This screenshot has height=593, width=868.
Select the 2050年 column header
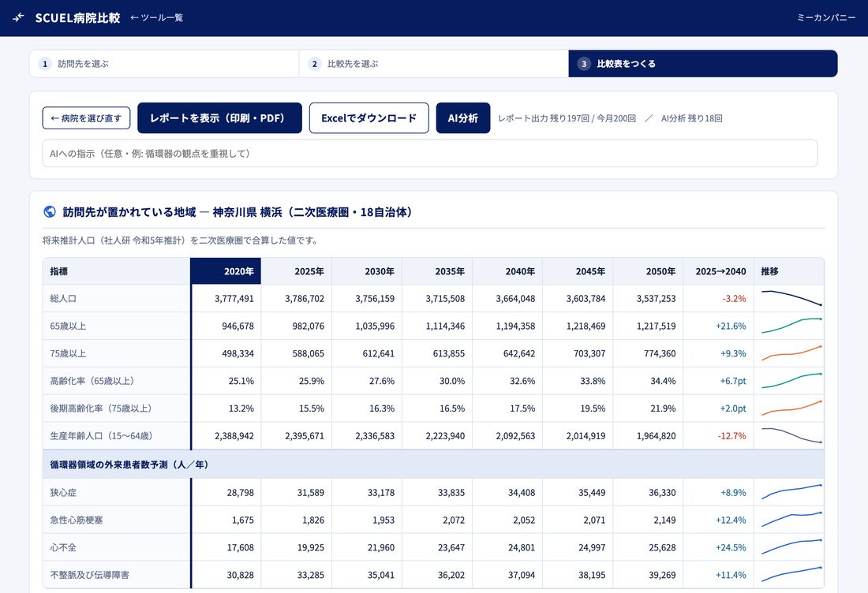[x=648, y=271]
